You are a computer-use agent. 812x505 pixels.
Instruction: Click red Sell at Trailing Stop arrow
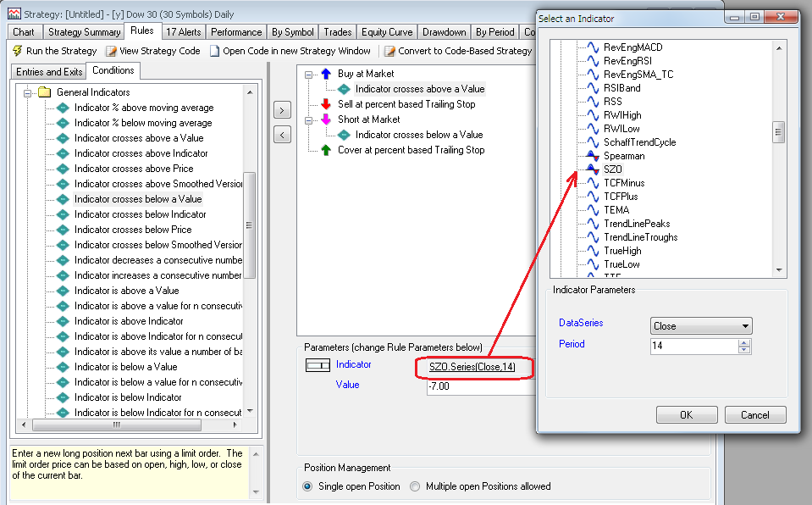click(326, 105)
